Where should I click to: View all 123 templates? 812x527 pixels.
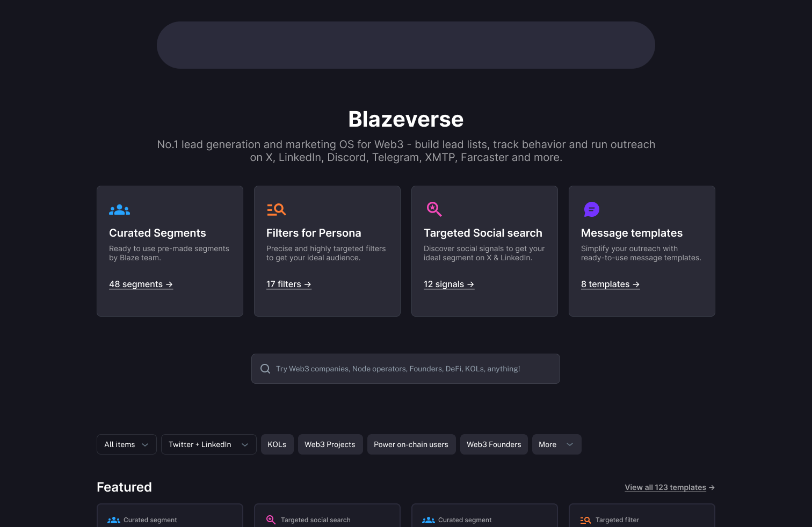tap(669, 487)
